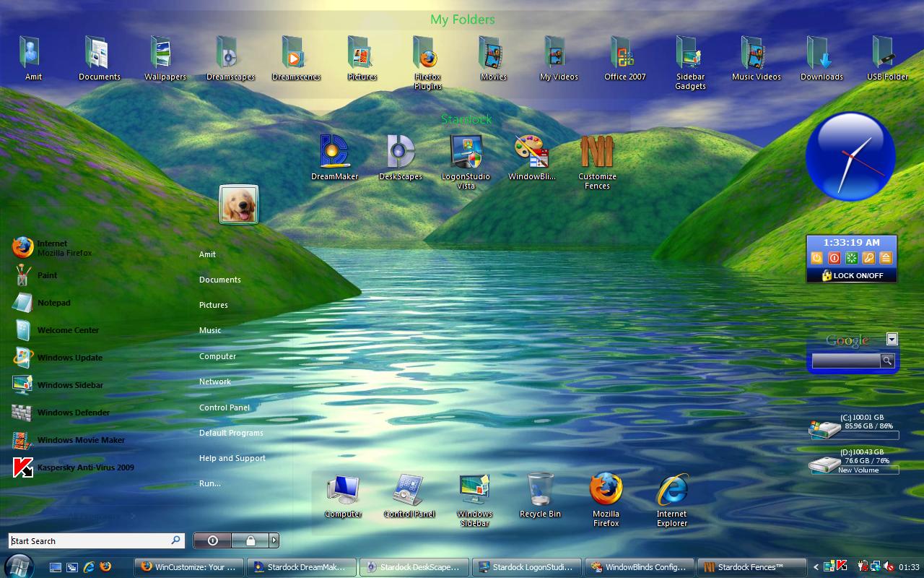Toggle the LOCK ON/OFF gadget button
The image size is (924, 578).
tap(852, 275)
